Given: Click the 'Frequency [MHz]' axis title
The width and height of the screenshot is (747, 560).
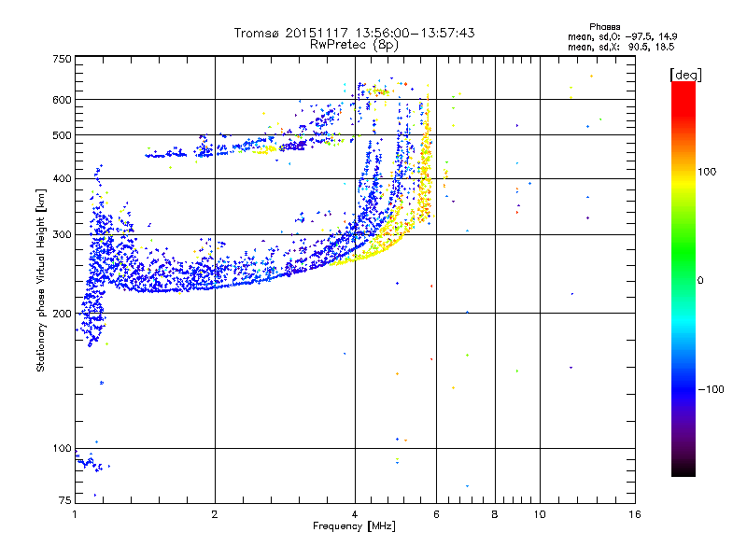Looking at the screenshot, I should click(354, 526).
